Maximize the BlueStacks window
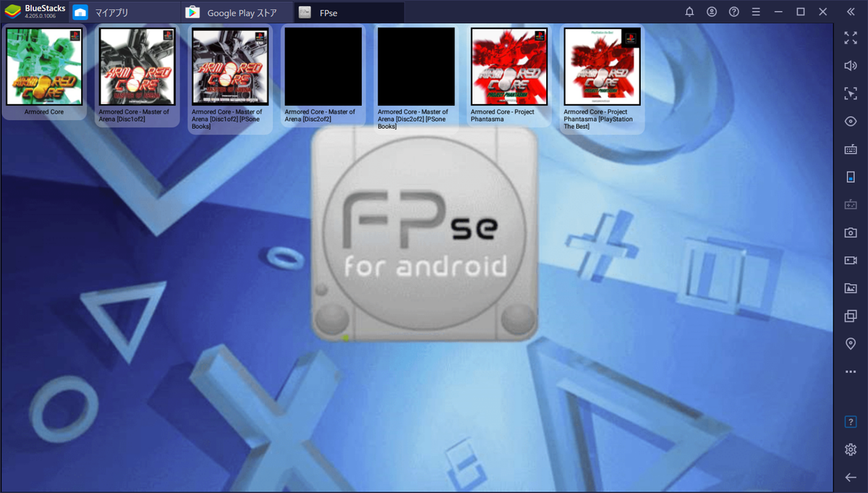 (801, 12)
